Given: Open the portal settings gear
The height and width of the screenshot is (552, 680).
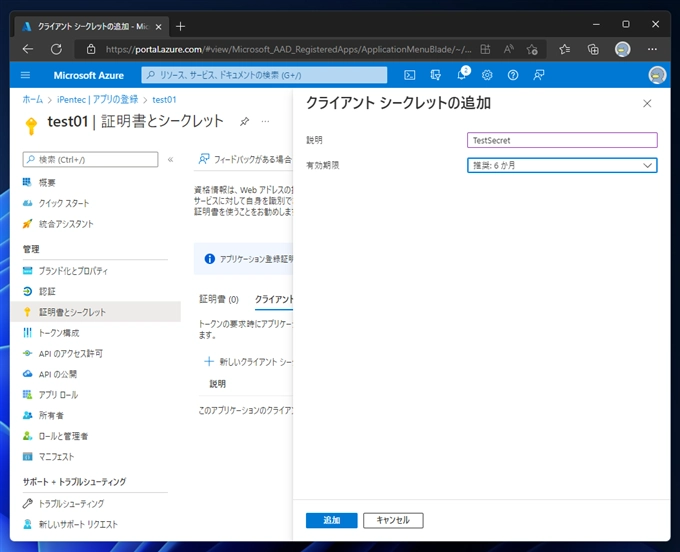Looking at the screenshot, I should [487, 75].
